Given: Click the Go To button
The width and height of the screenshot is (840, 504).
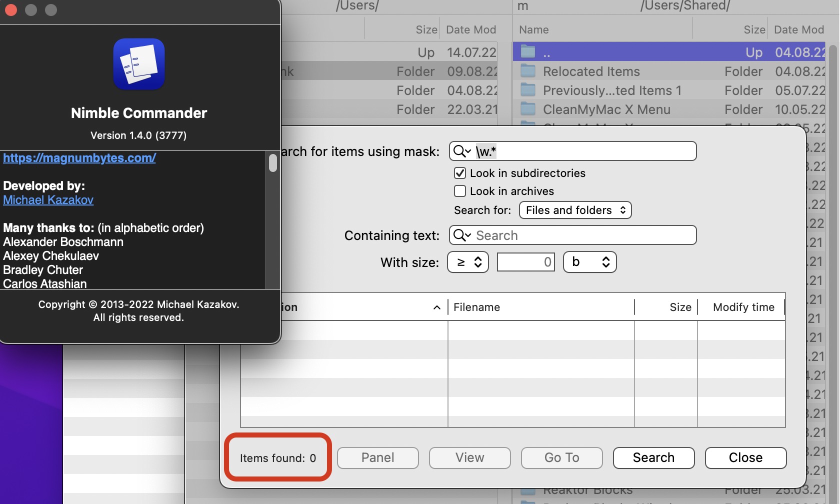Looking at the screenshot, I should (x=562, y=457).
